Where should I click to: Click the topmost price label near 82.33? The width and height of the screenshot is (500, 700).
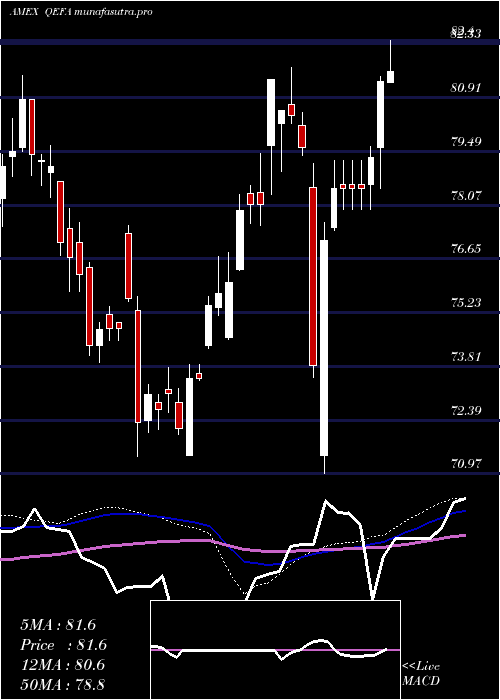(x=466, y=33)
